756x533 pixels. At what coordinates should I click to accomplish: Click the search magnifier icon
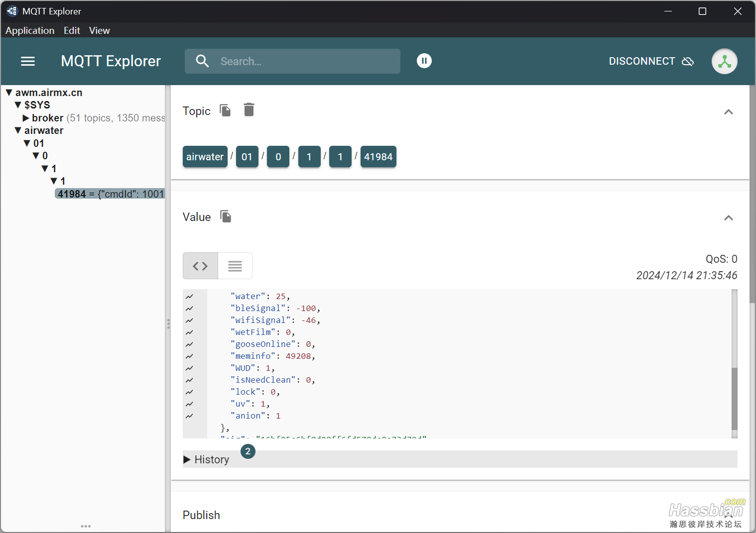point(202,61)
